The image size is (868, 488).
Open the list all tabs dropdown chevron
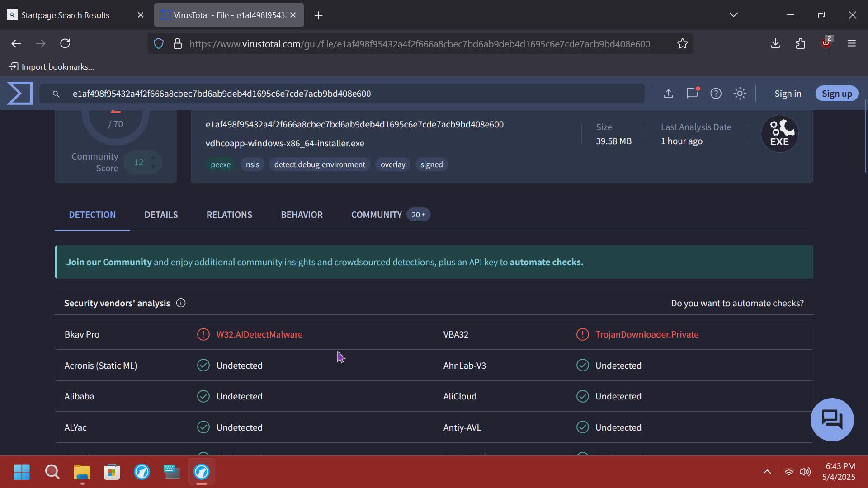coord(733,15)
